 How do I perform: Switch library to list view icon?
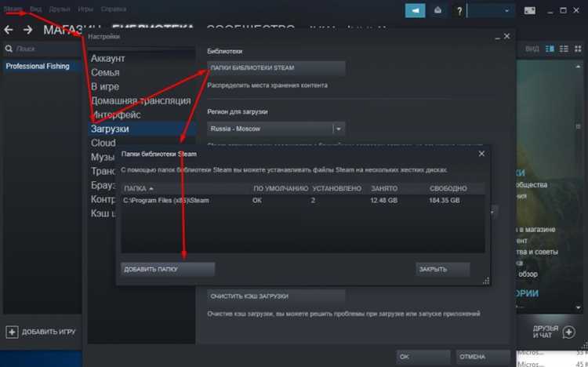coord(564,49)
